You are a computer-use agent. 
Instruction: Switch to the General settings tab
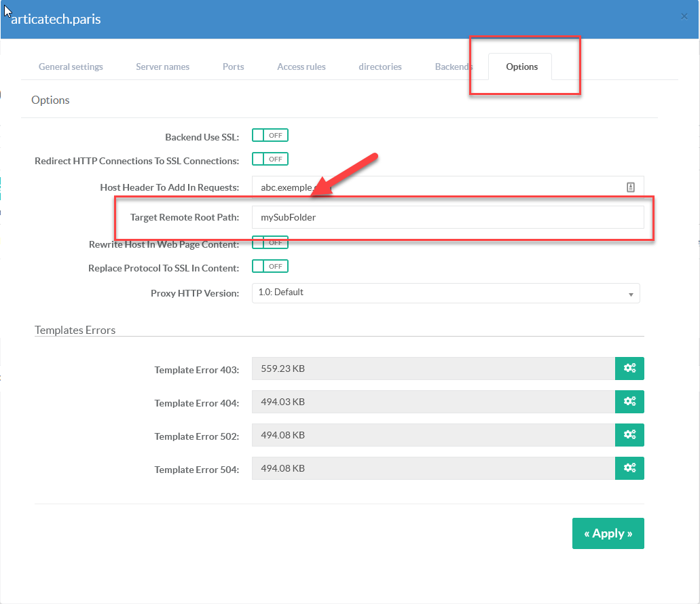pyautogui.click(x=71, y=67)
